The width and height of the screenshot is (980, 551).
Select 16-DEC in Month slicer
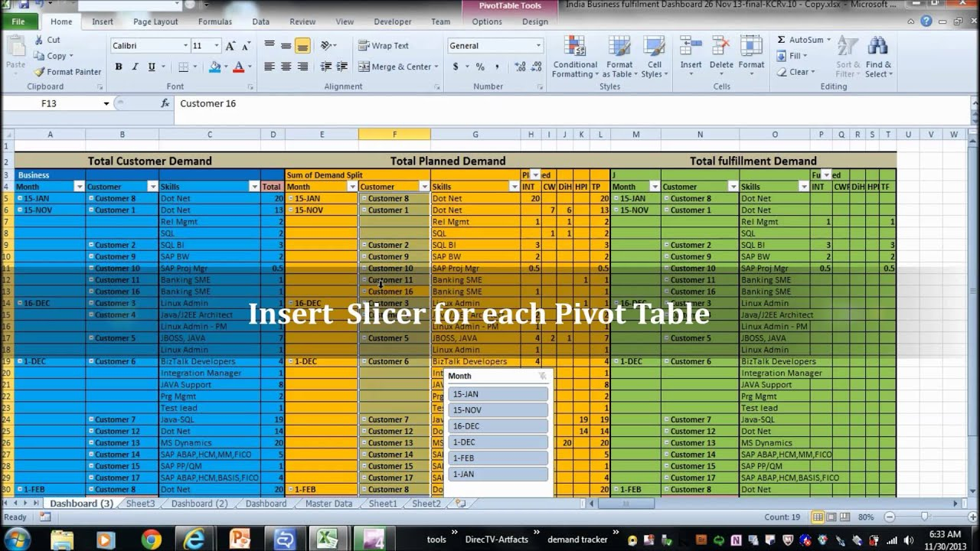498,426
